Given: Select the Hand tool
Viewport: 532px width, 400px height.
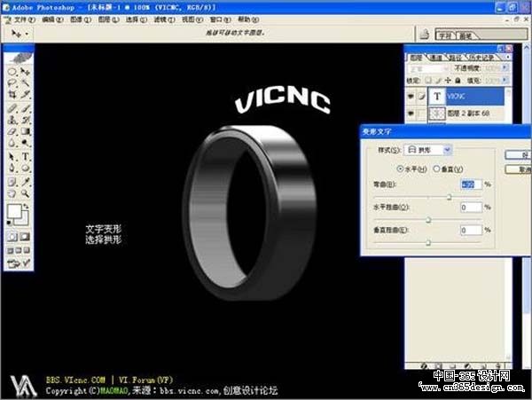Looking at the screenshot, I should coord(12,193).
